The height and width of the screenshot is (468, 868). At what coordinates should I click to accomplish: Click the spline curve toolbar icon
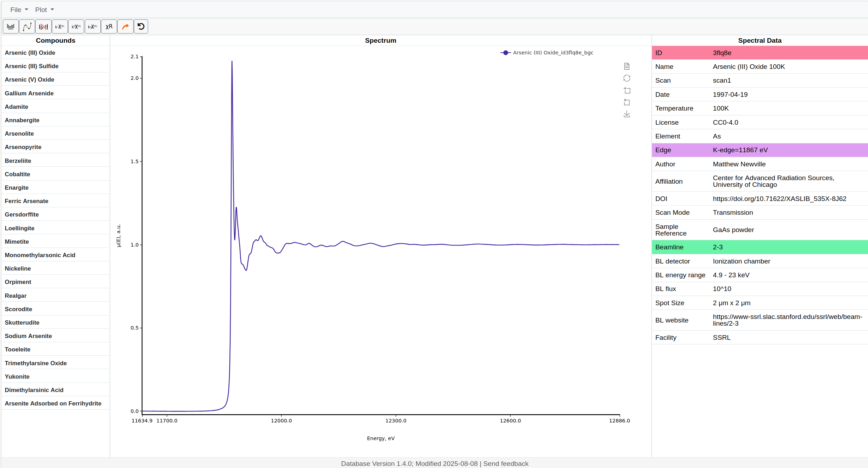coord(27,26)
